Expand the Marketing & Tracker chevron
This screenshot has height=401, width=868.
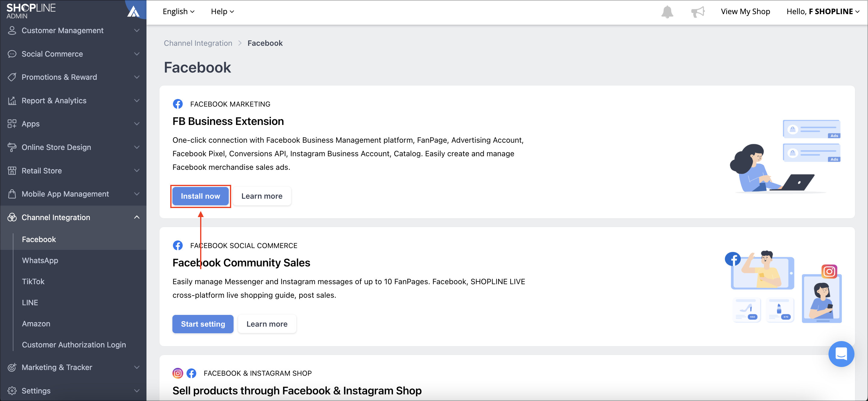pyautogui.click(x=137, y=367)
